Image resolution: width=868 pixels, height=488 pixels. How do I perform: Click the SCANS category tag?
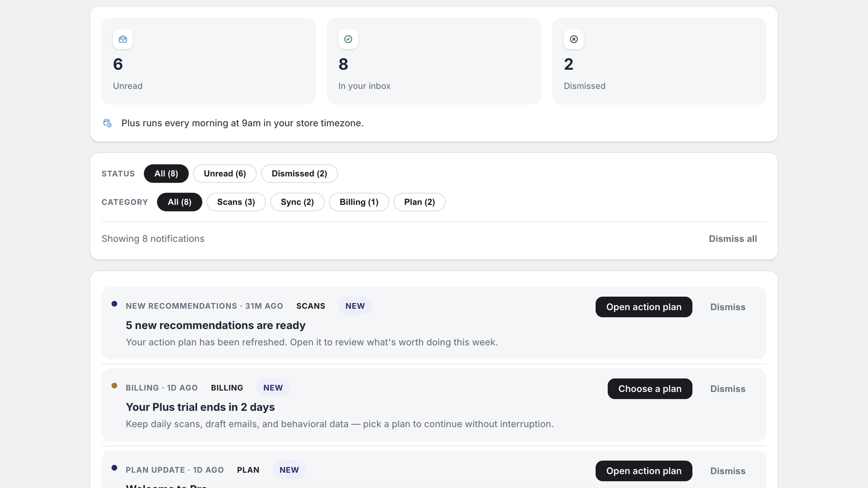311,306
